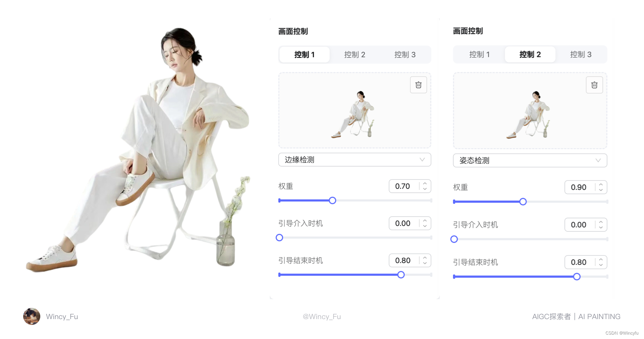Screen dimensions: 644x339
Task: Click the 引导结束时机 slider handle in the 姿态检测 panel
Action: 577,277
